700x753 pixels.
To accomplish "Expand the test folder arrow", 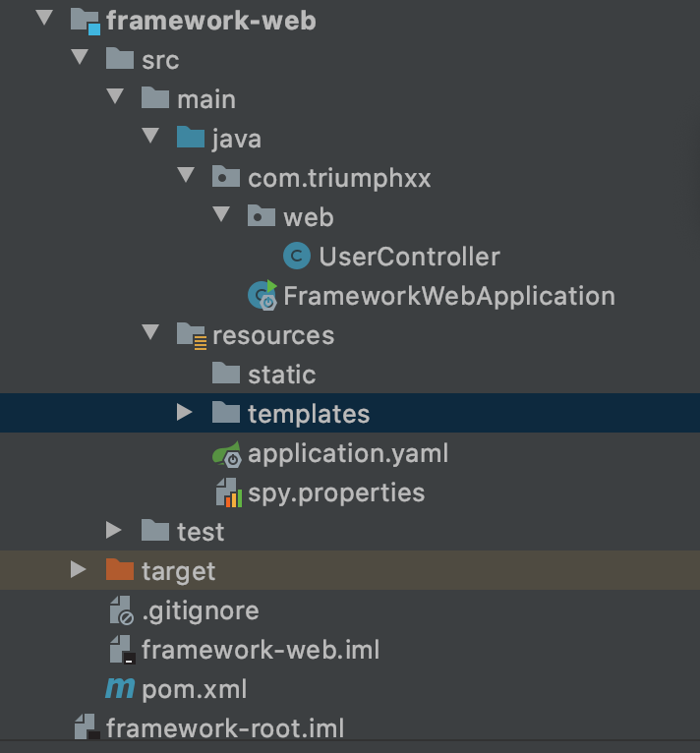I will [x=114, y=531].
